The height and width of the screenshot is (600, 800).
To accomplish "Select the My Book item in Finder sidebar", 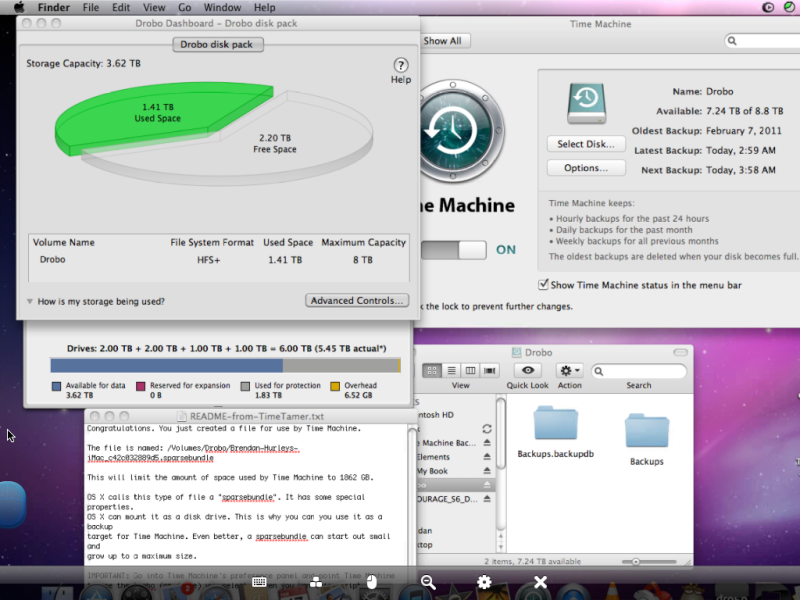I will pos(432,471).
